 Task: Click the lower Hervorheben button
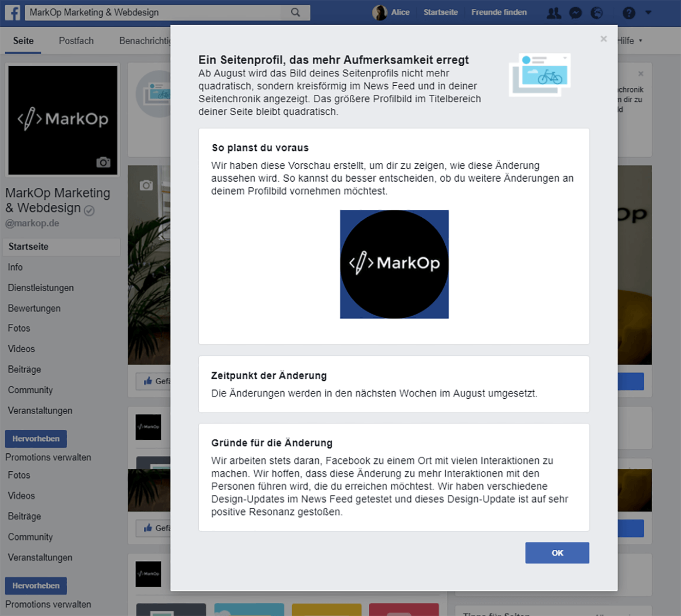pyautogui.click(x=36, y=586)
